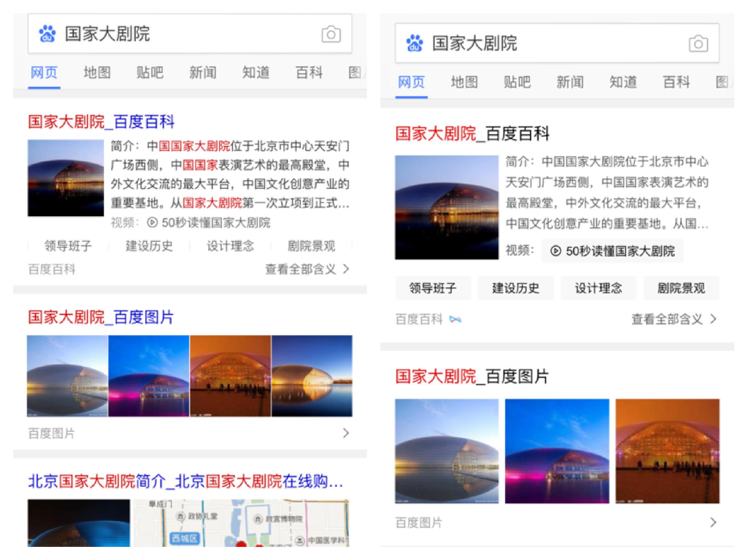The height and width of the screenshot is (560, 747).
Task: Open 北京国家大剧院简介 result link
Action: pyautogui.click(x=186, y=481)
